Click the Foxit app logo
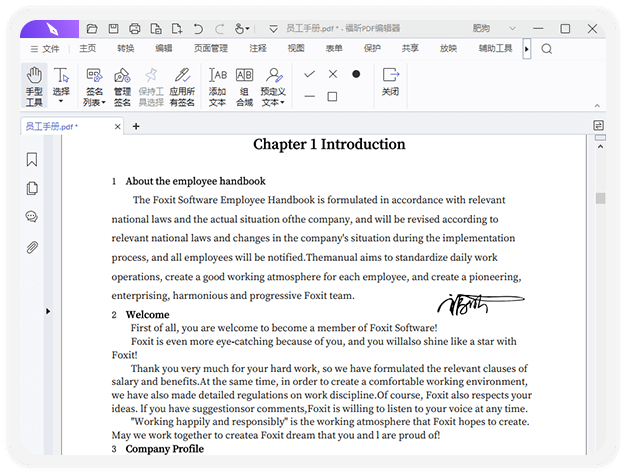626x475 pixels. coord(52,29)
